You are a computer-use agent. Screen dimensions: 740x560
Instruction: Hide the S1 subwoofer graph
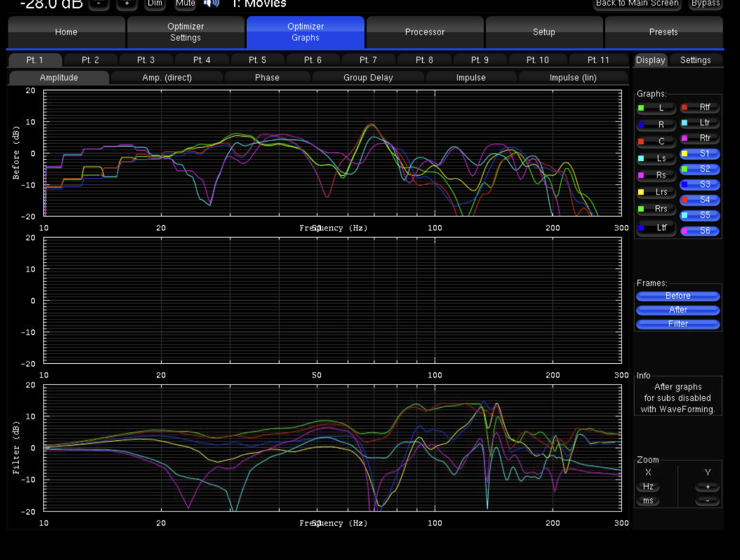pyautogui.click(x=700, y=154)
